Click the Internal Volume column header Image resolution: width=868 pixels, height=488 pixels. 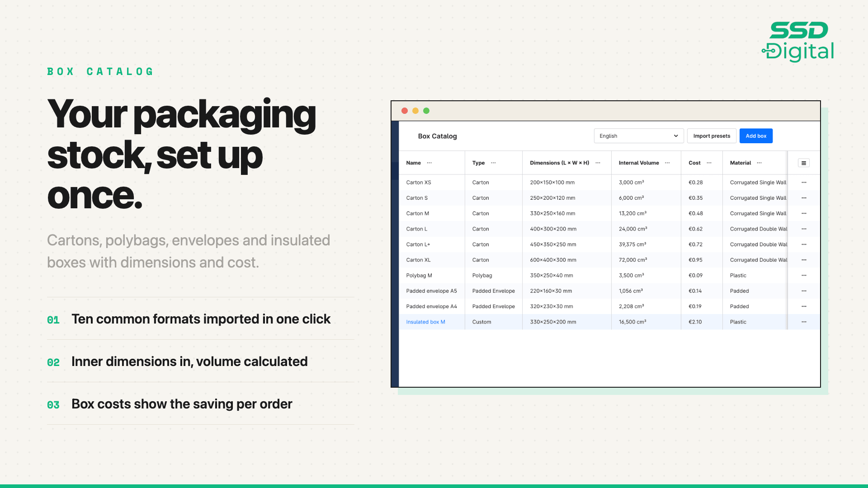[639, 163]
